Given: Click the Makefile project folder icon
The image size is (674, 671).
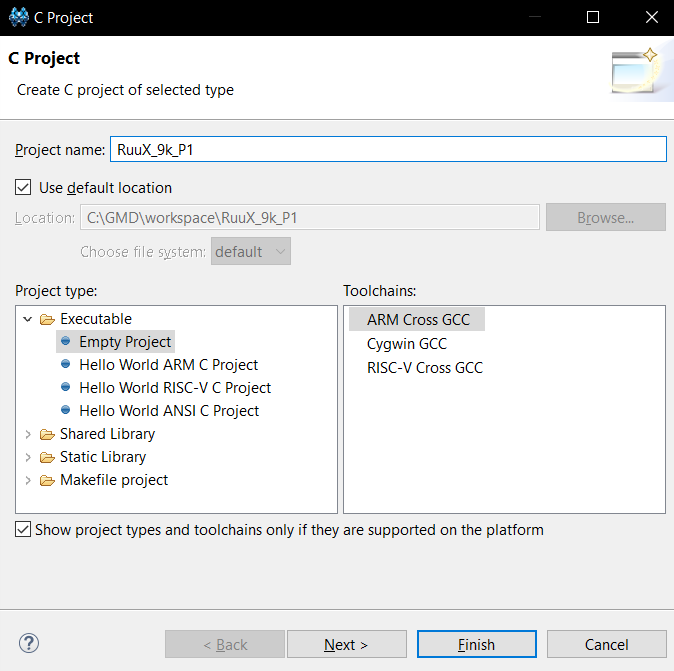Looking at the screenshot, I should (47, 480).
